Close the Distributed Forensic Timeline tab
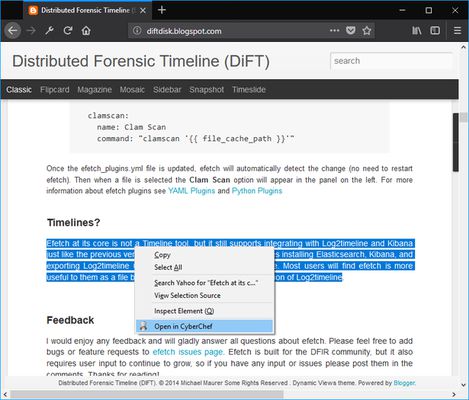Viewport: 469px width, 400px height. (143, 10)
